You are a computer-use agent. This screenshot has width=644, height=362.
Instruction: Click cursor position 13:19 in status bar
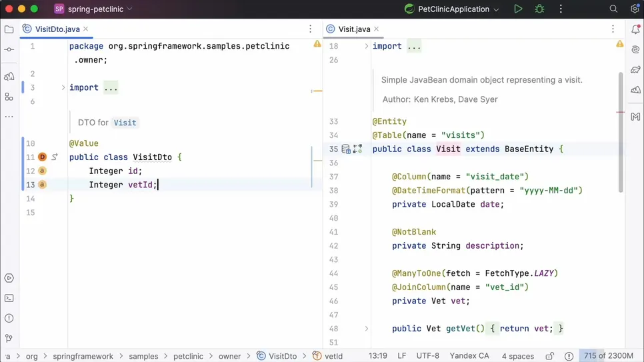coord(378,356)
